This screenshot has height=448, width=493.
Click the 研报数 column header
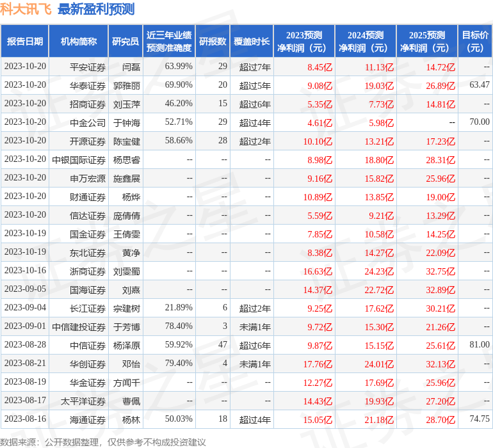click(x=213, y=41)
